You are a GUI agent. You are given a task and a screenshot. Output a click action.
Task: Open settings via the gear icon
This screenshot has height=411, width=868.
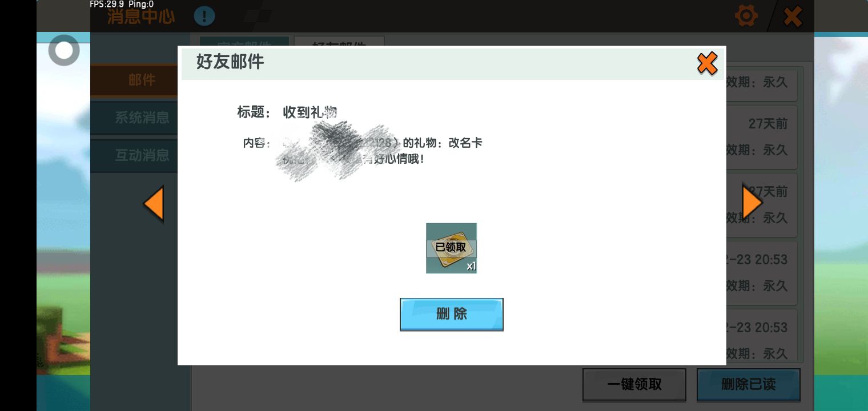pyautogui.click(x=746, y=15)
